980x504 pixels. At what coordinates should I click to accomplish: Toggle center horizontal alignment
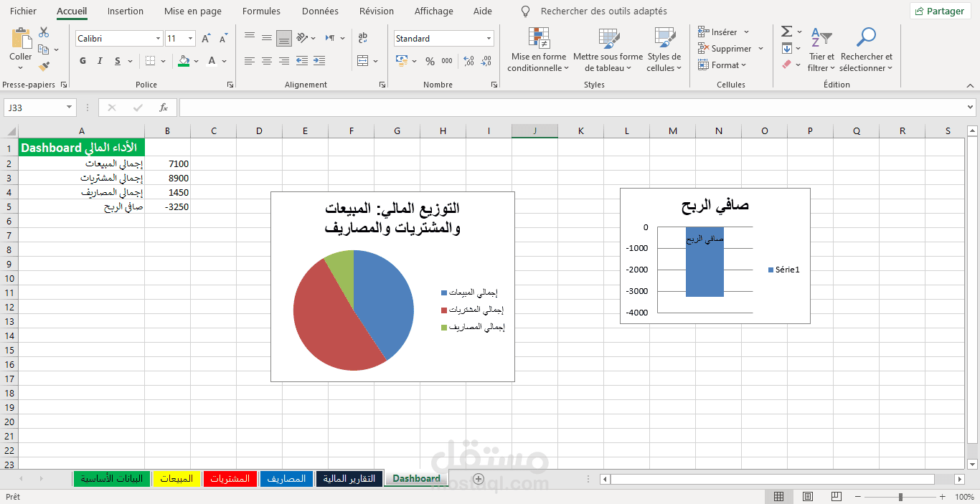coord(267,61)
